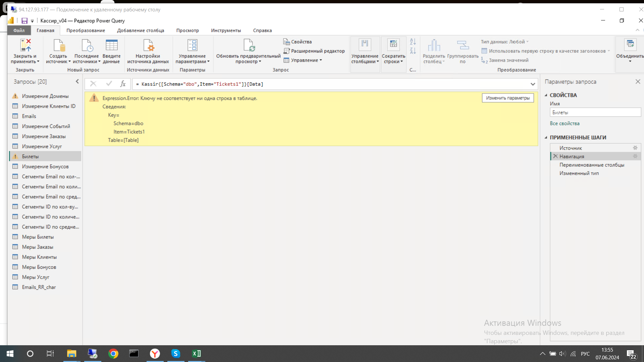Expand the formula bar chevron
The image size is (644, 362).
533,84
